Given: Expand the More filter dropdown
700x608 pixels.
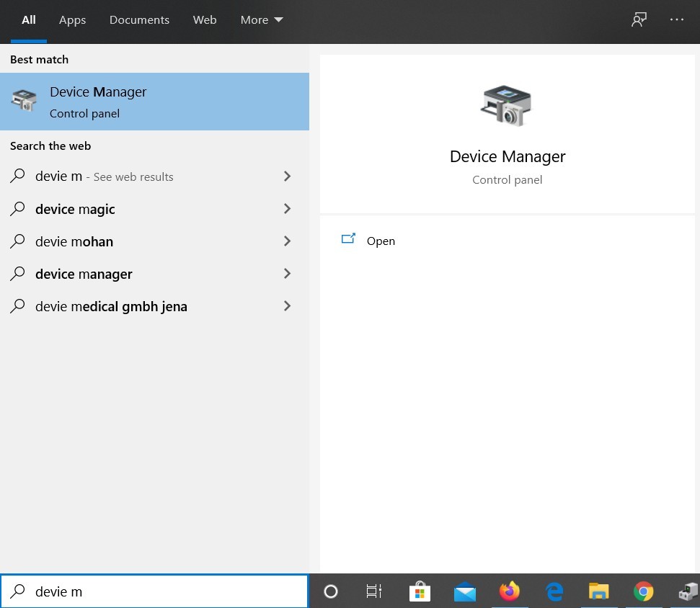Looking at the screenshot, I should 262,20.
